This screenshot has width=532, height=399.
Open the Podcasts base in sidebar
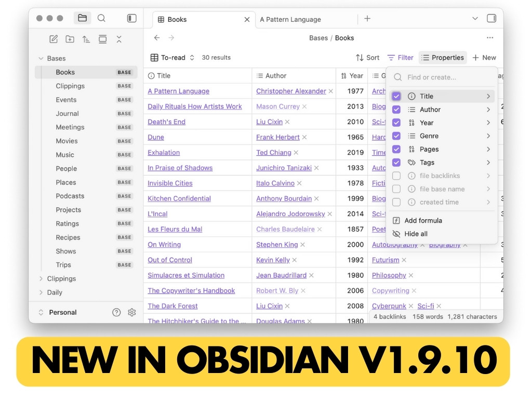click(x=86, y=196)
